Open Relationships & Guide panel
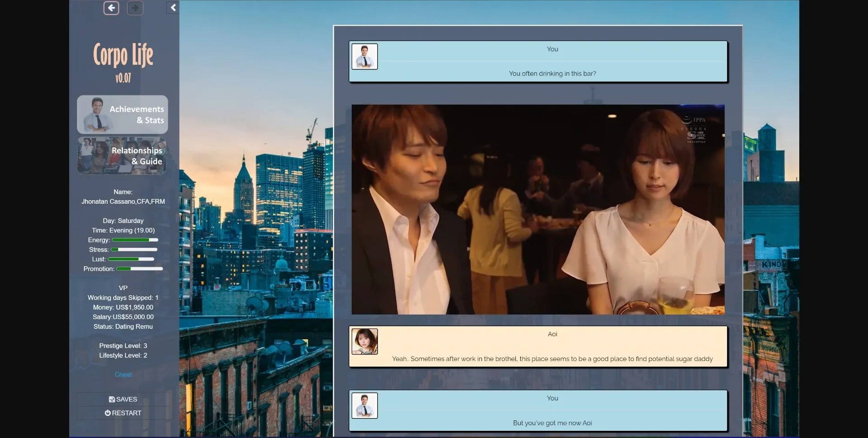The width and height of the screenshot is (868, 438). pyautogui.click(x=122, y=156)
